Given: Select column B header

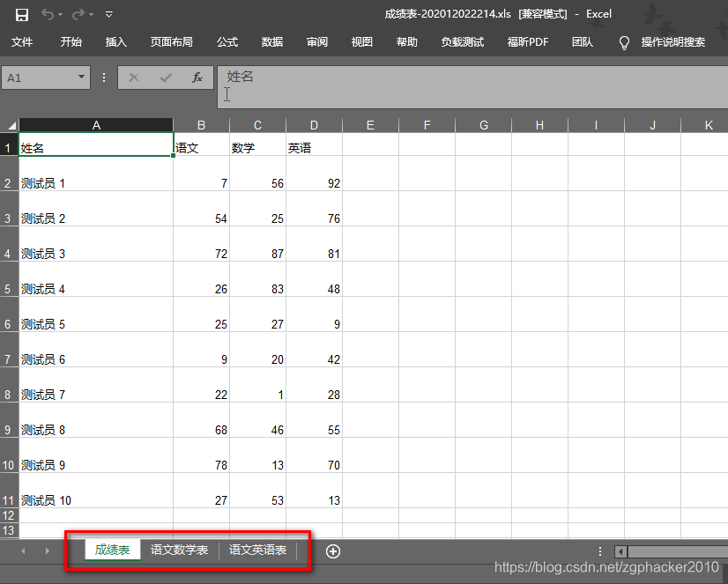Looking at the screenshot, I should click(x=202, y=125).
